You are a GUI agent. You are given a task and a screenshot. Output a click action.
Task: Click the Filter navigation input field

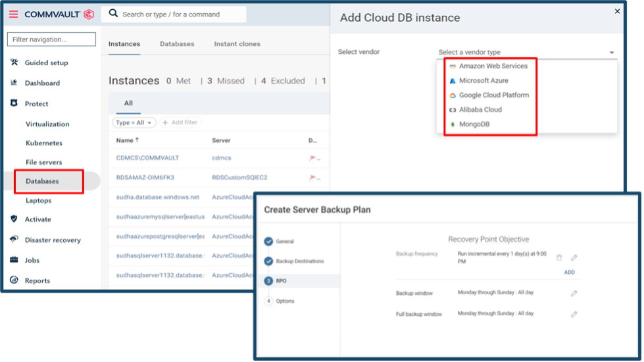[51, 39]
